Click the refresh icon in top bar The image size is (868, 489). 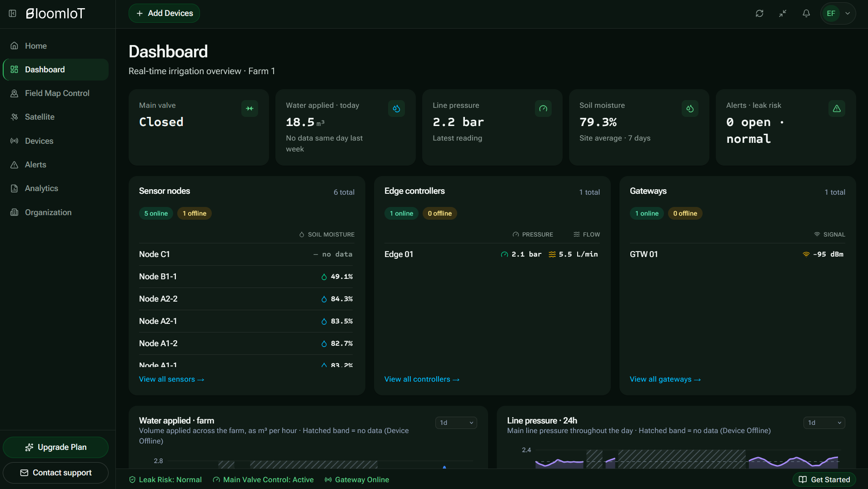point(759,14)
